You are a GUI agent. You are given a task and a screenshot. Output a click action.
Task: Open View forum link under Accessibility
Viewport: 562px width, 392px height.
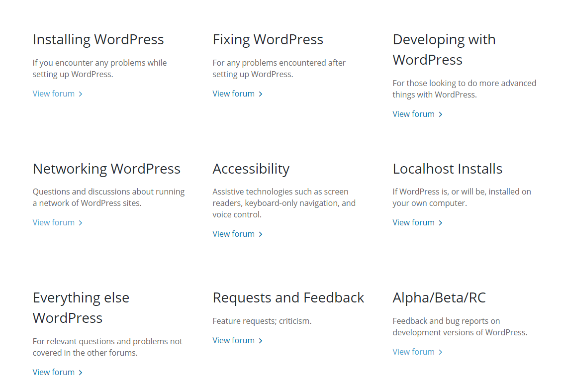(x=237, y=234)
